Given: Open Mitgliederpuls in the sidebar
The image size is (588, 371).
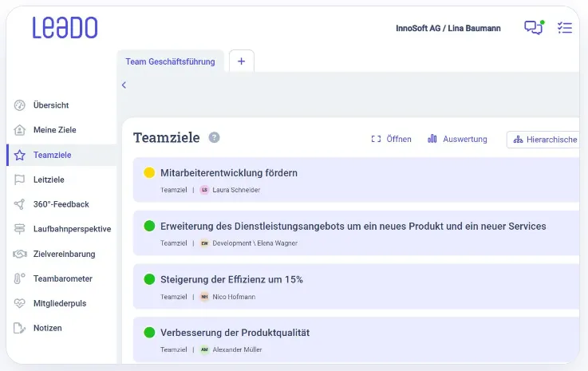Looking at the screenshot, I should (x=61, y=303).
